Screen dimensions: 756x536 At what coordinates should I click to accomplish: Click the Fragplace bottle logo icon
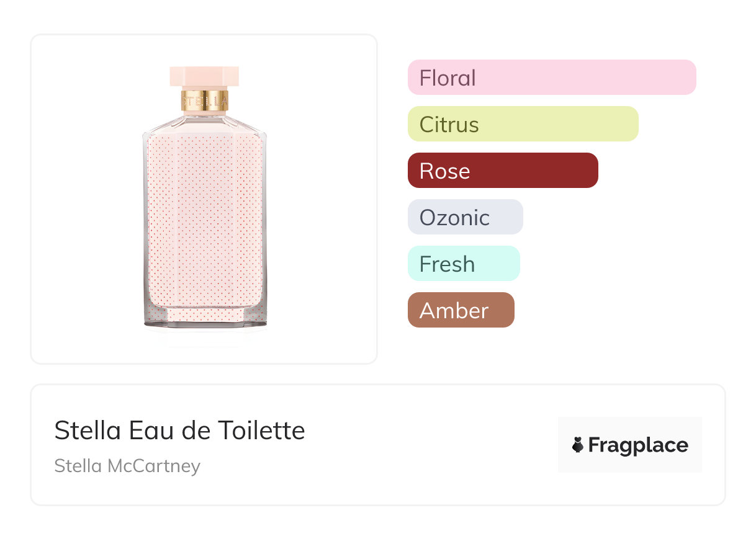[x=578, y=445]
